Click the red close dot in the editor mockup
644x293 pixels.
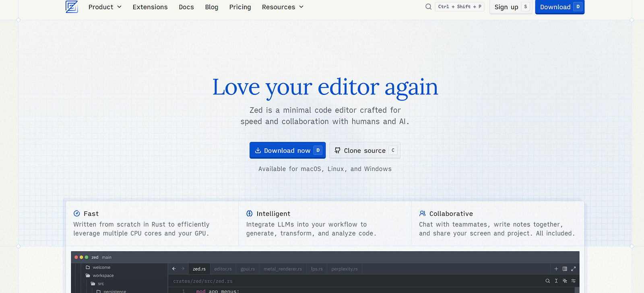pos(76,257)
